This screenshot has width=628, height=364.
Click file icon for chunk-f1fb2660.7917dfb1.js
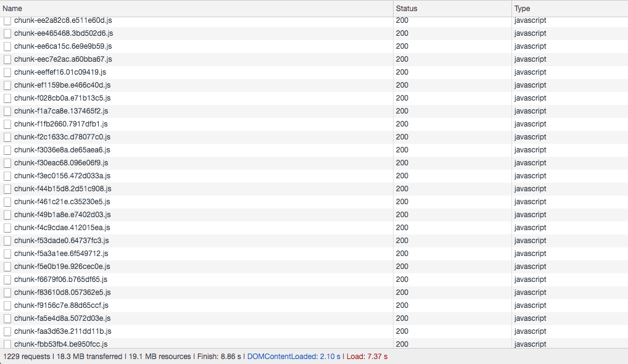point(7,124)
